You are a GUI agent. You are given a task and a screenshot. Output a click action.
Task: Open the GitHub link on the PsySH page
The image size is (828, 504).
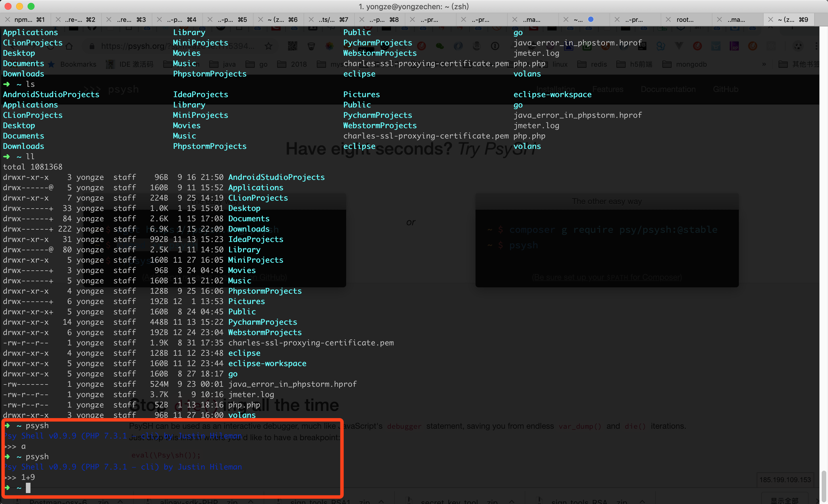[x=726, y=89]
